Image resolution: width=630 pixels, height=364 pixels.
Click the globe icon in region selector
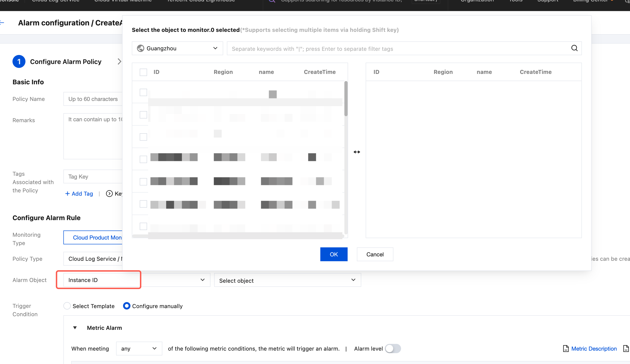[140, 48]
